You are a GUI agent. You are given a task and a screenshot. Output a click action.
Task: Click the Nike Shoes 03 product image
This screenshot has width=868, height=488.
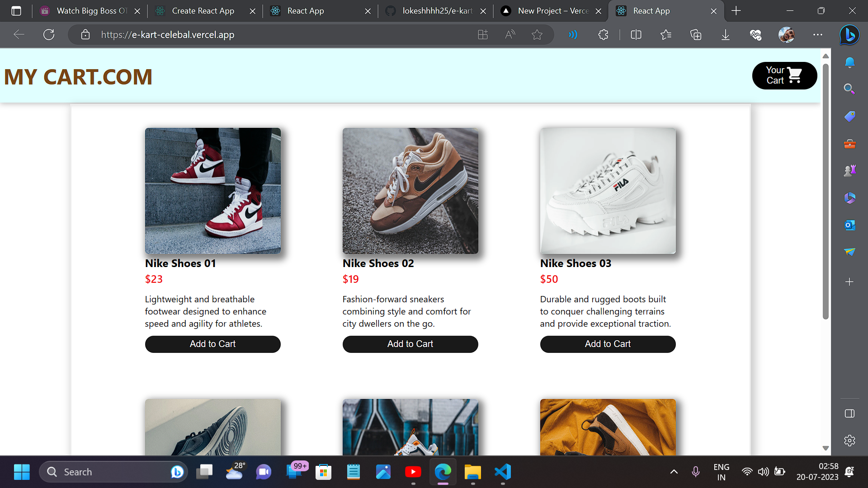tap(608, 191)
